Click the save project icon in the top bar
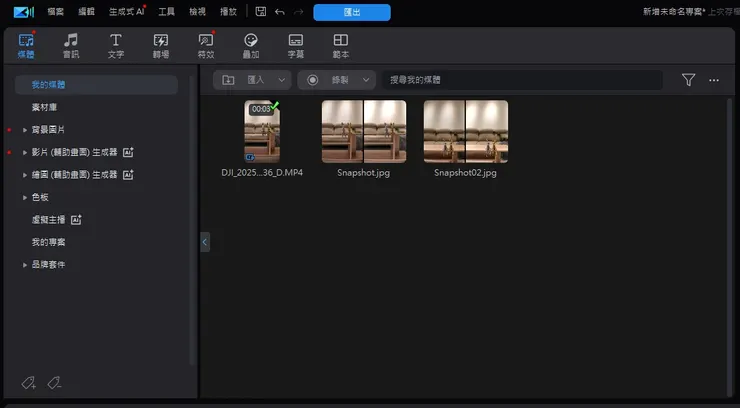740x408 pixels. point(260,12)
